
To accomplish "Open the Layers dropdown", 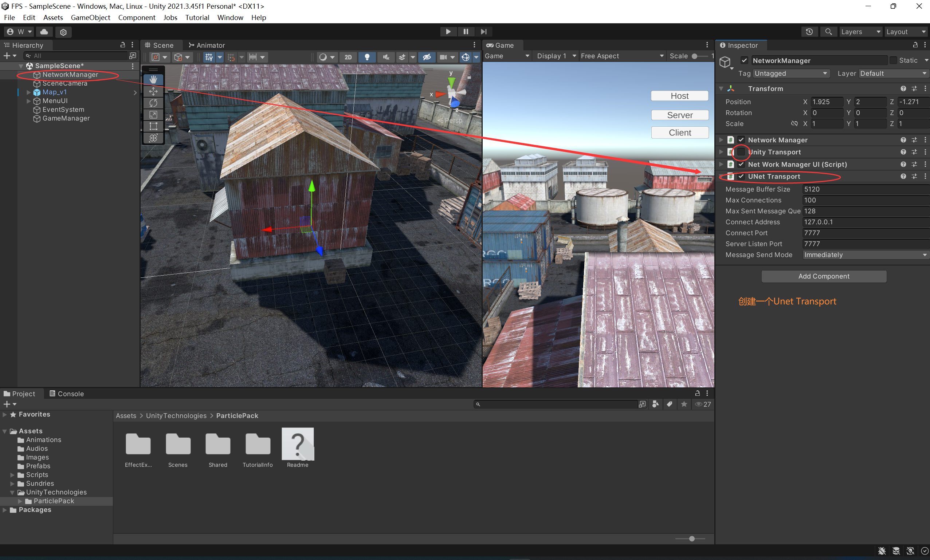I will click(x=860, y=32).
